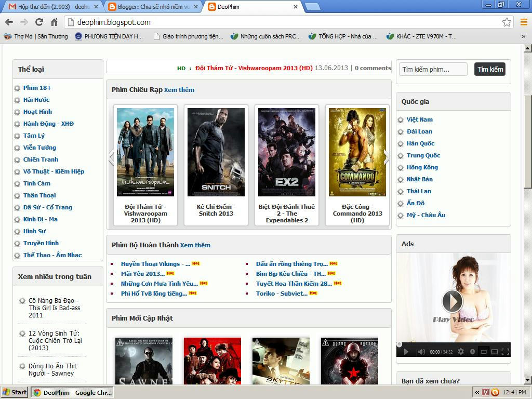
Task: Close the Gmail Hộp thư đến tab
Action: pos(96,7)
